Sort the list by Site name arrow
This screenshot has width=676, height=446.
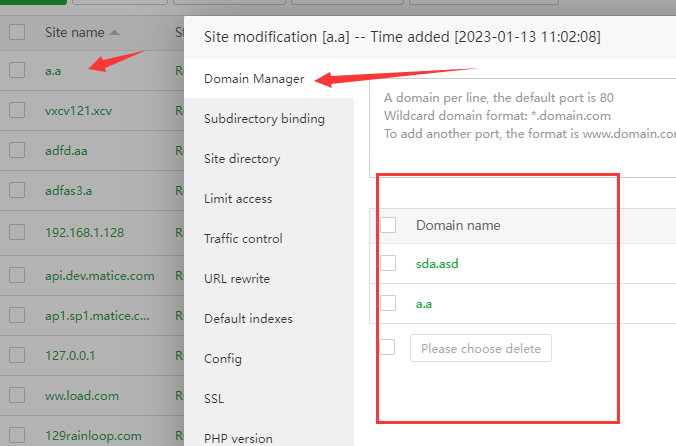tap(114, 32)
